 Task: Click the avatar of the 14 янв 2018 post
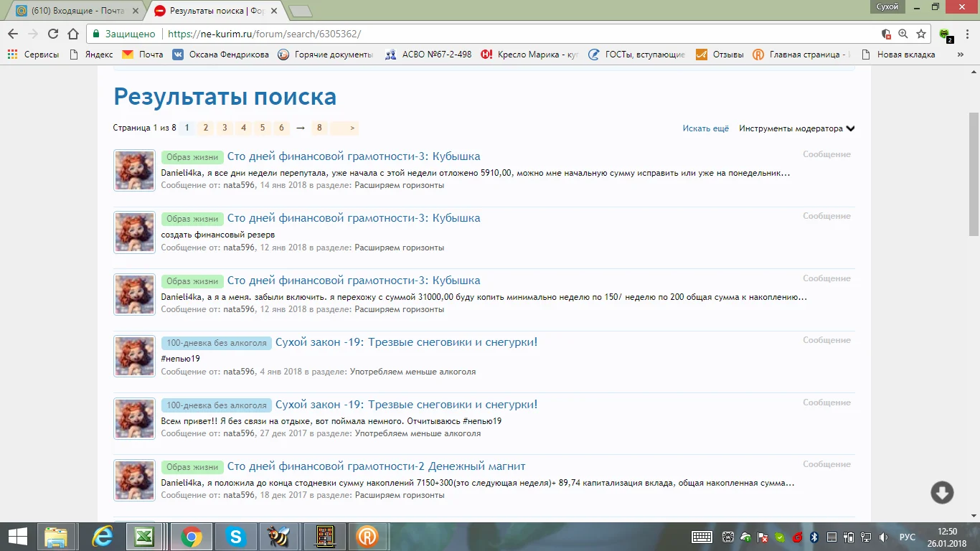(x=134, y=171)
